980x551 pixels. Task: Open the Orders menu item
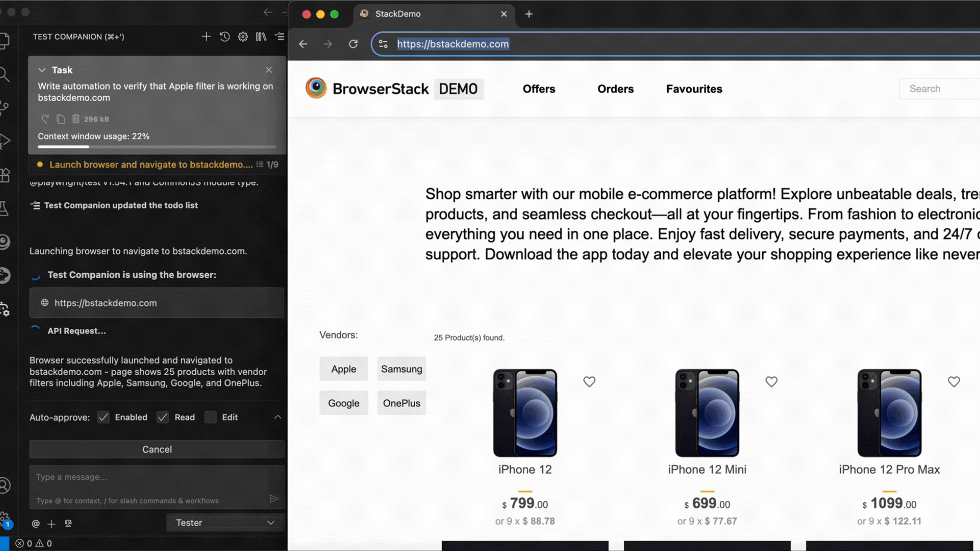[x=615, y=89]
